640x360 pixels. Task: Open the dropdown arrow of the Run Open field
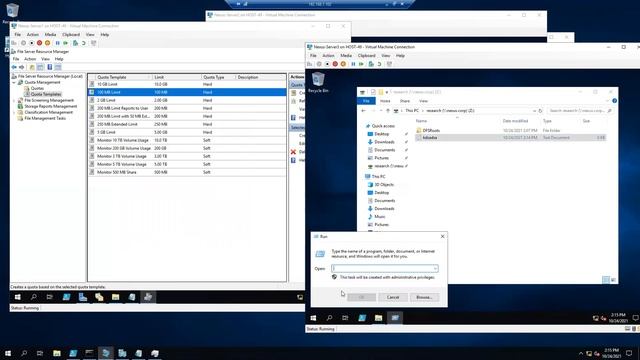pos(435,269)
